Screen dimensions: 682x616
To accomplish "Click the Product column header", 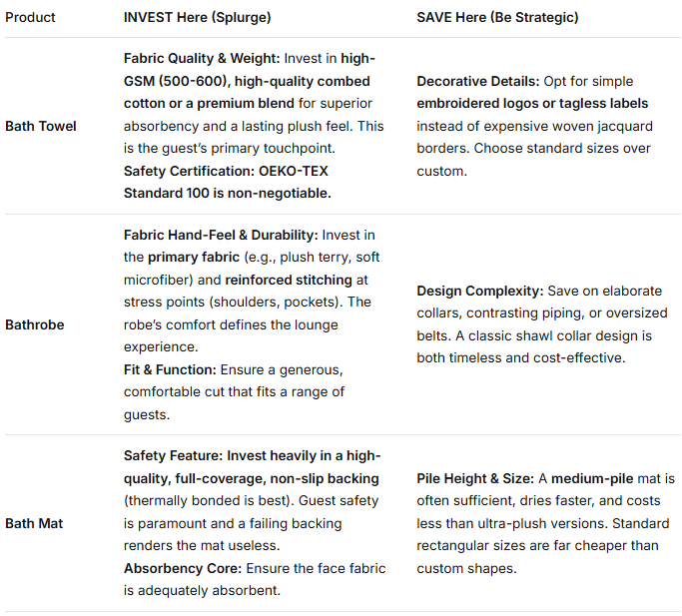I will 30,17.
